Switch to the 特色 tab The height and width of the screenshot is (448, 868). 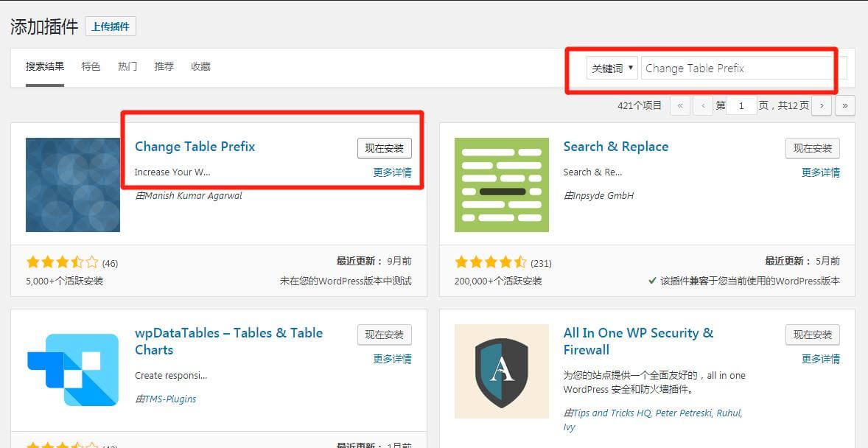click(91, 67)
